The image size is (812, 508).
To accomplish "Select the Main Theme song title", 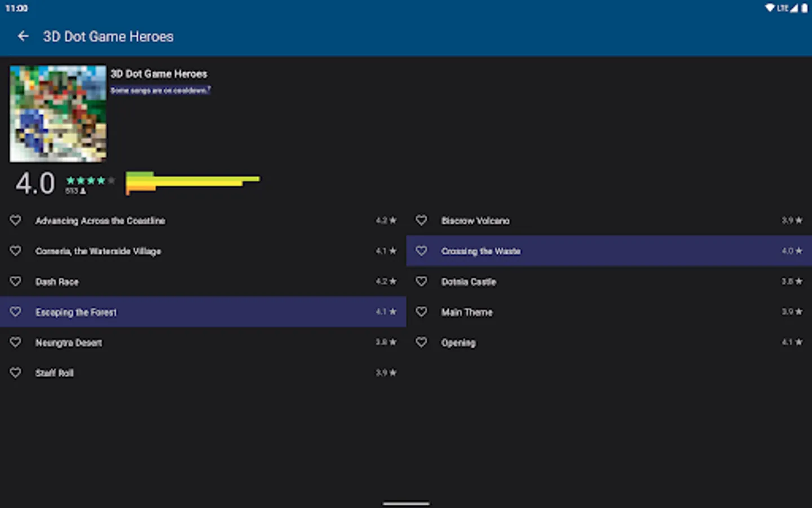I will pyautogui.click(x=467, y=312).
